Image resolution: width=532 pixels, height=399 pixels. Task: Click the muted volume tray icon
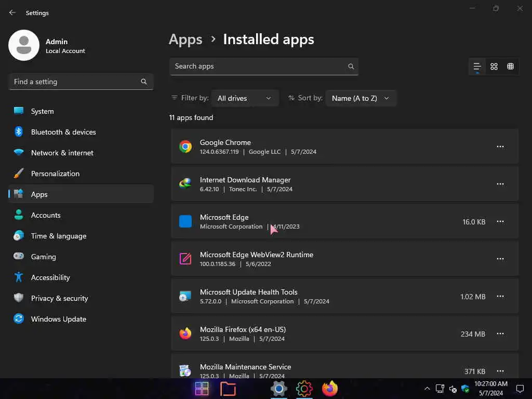453,389
